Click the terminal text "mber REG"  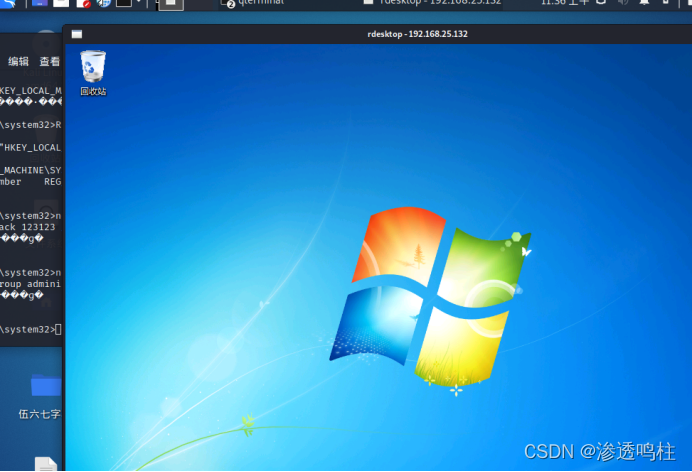pos(30,182)
